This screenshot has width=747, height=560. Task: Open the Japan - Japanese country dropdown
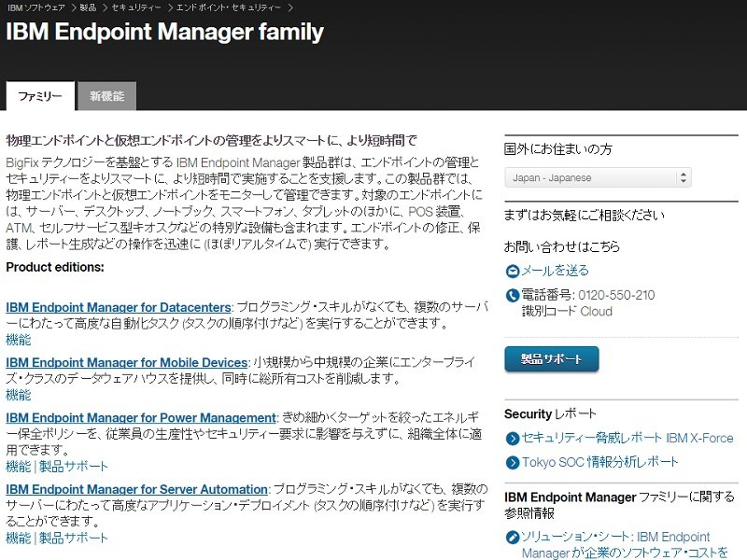pos(598,177)
